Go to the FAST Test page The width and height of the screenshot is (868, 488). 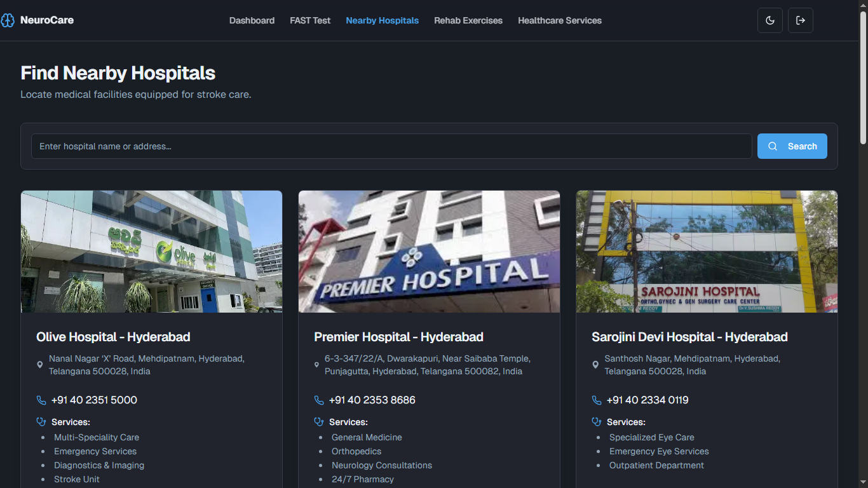310,20
